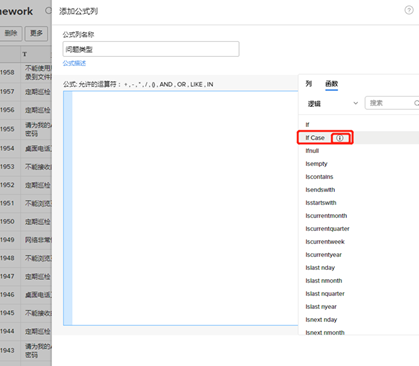
Task: Insert the Islast nyear function
Action: coord(321,307)
